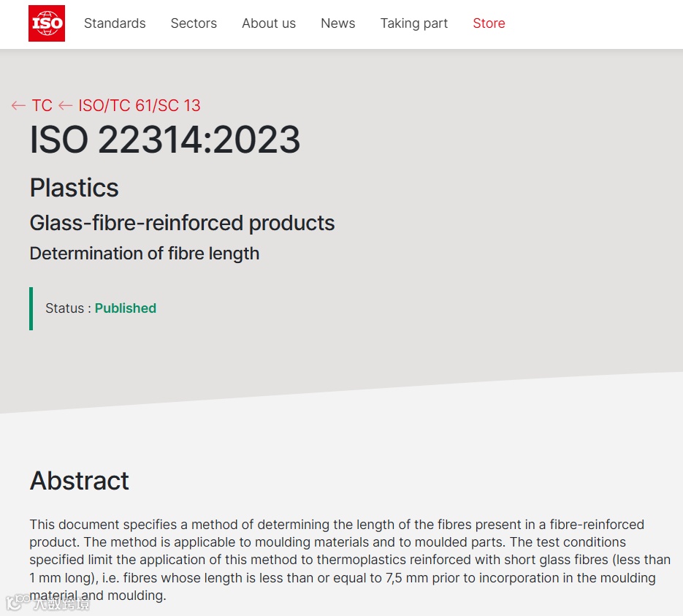Screen dimensions: 683x616
Task: Open the About us menu
Action: click(x=269, y=23)
